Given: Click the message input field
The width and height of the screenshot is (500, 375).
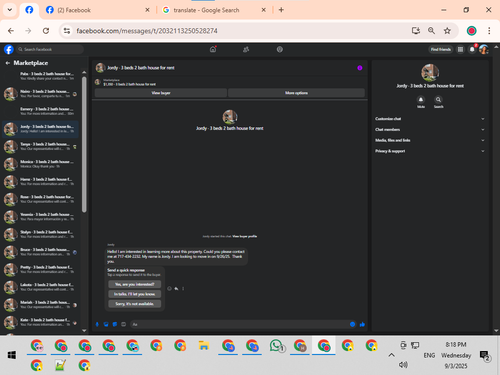Looking at the screenshot, I should (x=239, y=324).
